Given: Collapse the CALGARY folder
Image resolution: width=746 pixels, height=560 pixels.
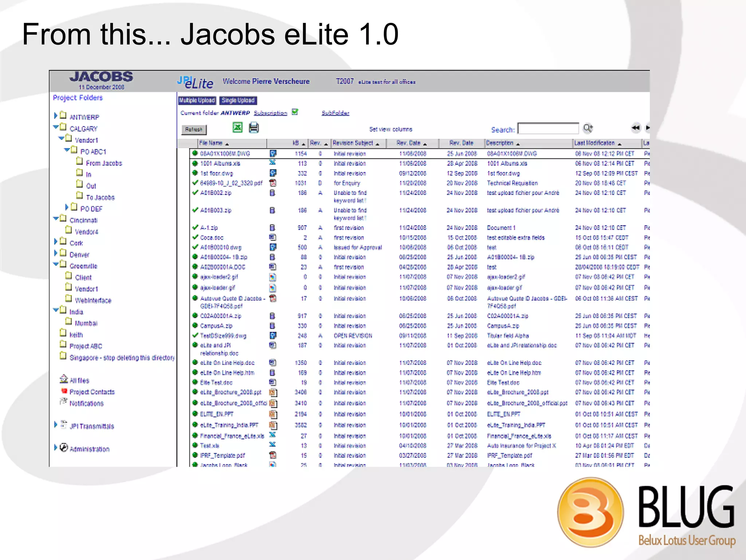Looking at the screenshot, I should (56, 127).
